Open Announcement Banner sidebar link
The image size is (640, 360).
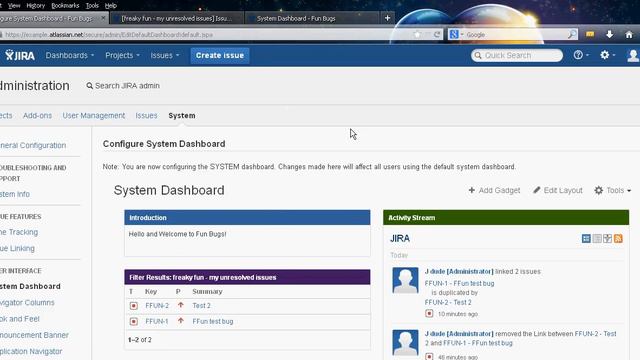[x=34, y=335]
